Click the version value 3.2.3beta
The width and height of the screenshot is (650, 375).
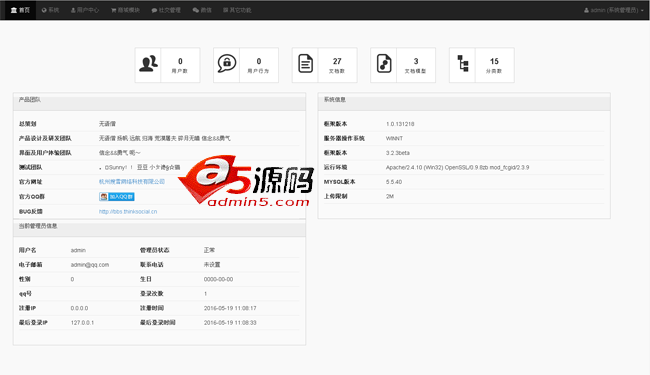(398, 153)
